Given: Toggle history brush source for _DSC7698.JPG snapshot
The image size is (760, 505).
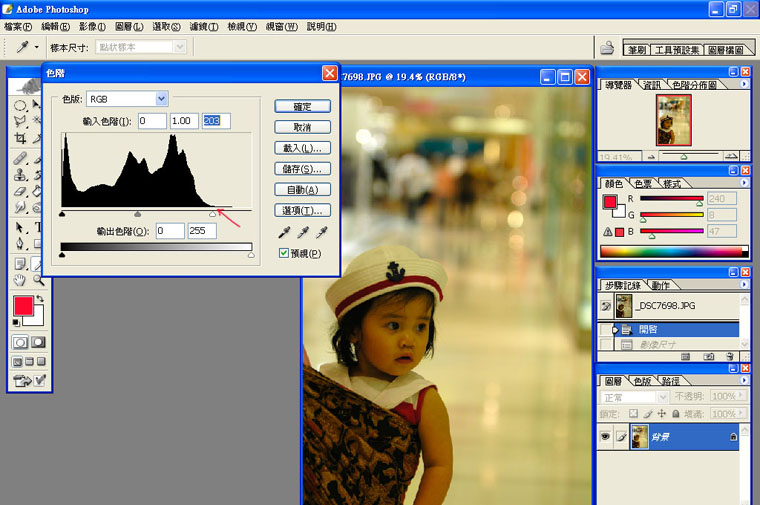Looking at the screenshot, I should [x=606, y=306].
